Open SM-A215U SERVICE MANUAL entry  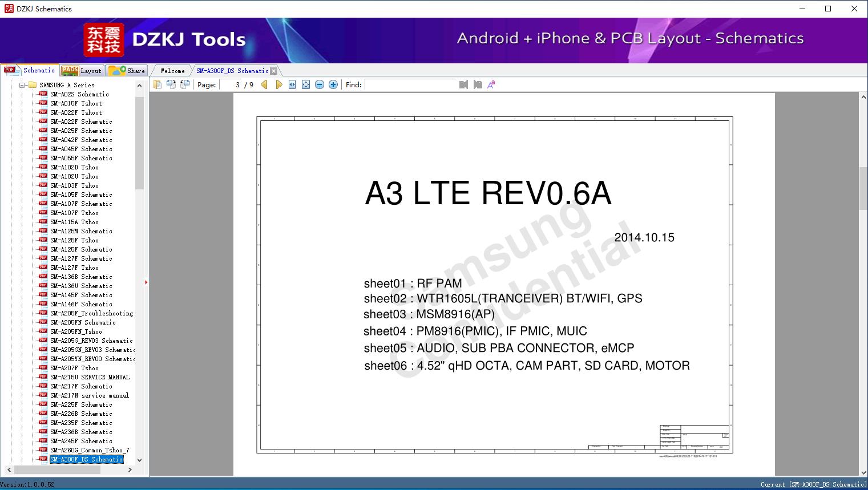coord(90,377)
